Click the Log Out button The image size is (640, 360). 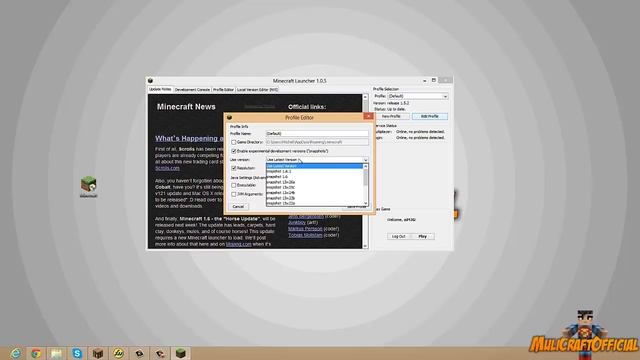click(x=398, y=236)
